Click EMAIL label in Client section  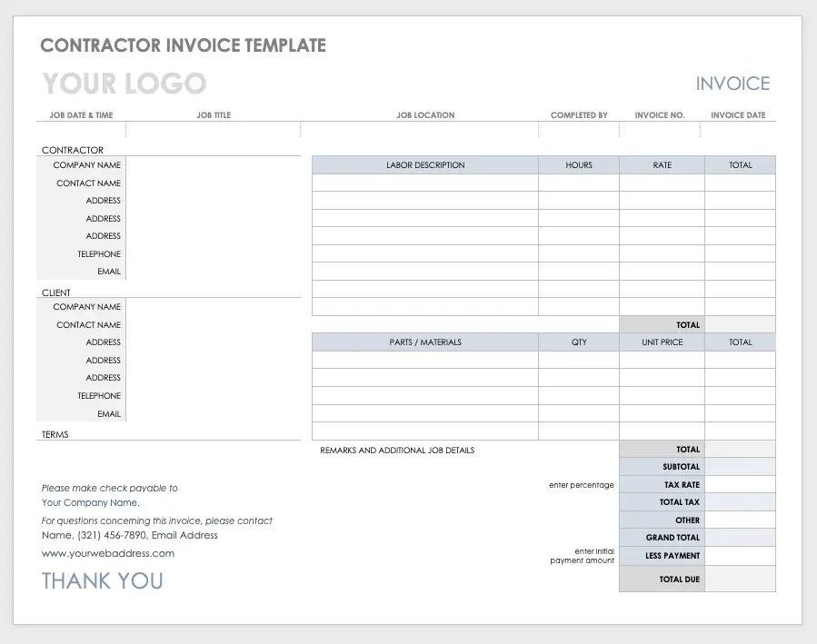pos(109,414)
